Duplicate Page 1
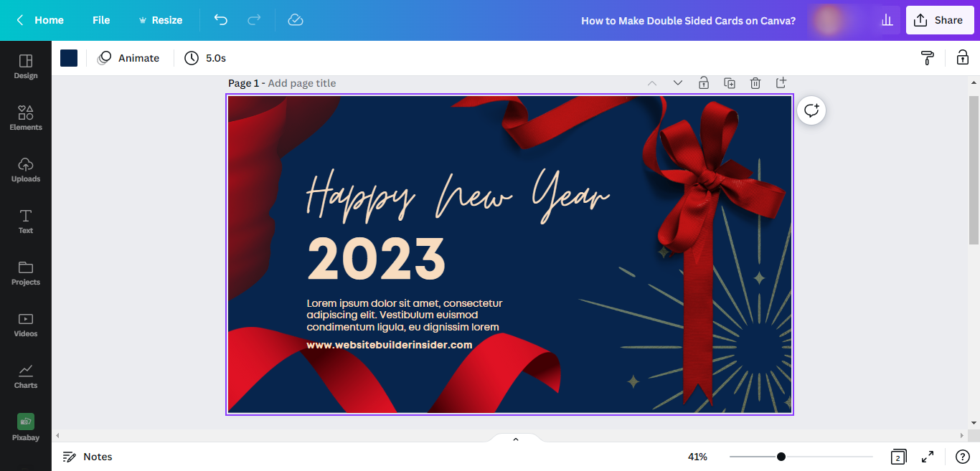This screenshot has height=471, width=980. [x=730, y=83]
